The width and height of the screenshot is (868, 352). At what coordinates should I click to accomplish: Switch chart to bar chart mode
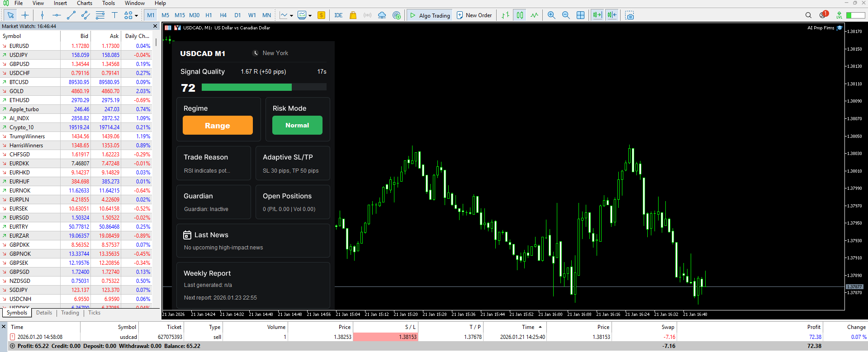pyautogui.click(x=505, y=15)
